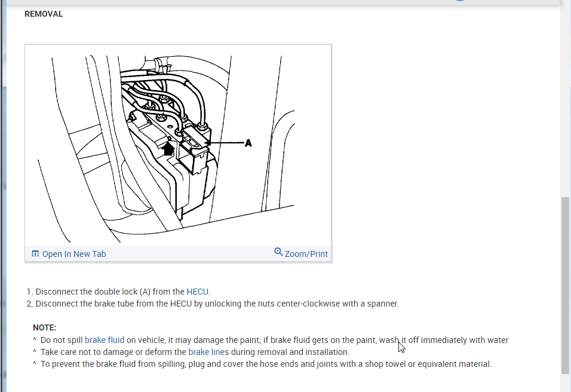This screenshot has height=392, width=571.
Task: Open the diagram in a new tab
Action: (x=69, y=254)
